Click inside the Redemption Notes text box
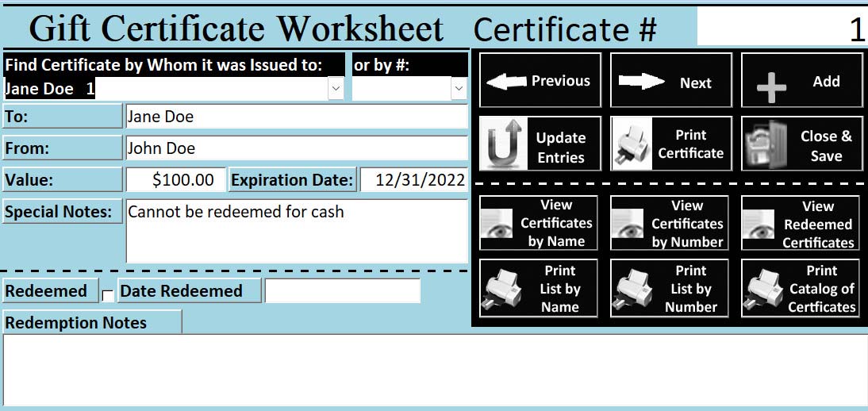The width and height of the screenshot is (868, 411). click(x=433, y=369)
